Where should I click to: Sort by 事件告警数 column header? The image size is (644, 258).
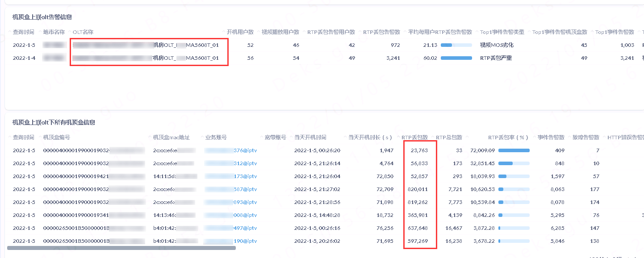(551, 137)
